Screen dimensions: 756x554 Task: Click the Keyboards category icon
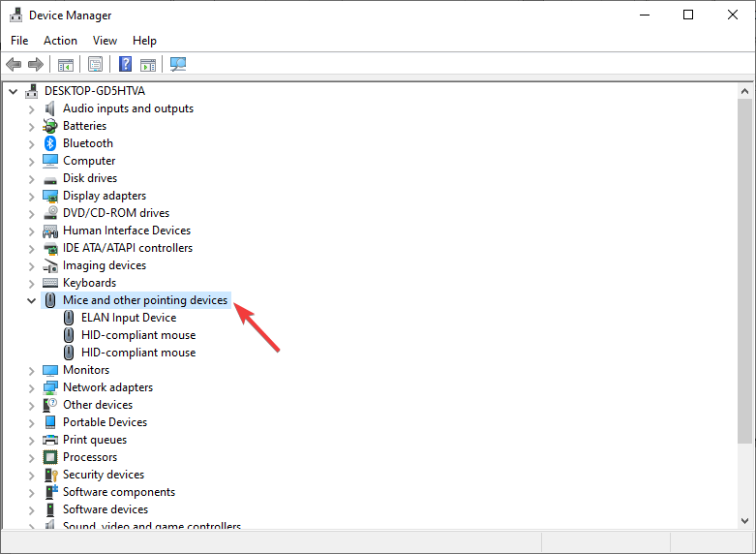50,283
